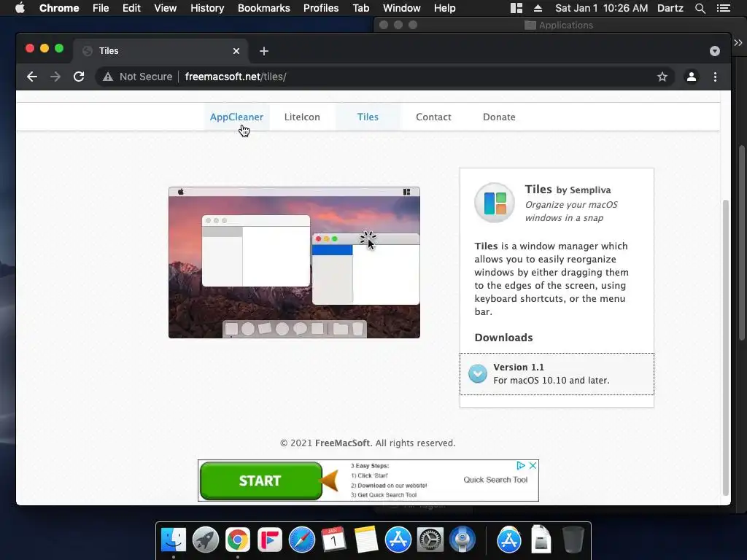Click the AdChoices triangle icon

pos(521,465)
